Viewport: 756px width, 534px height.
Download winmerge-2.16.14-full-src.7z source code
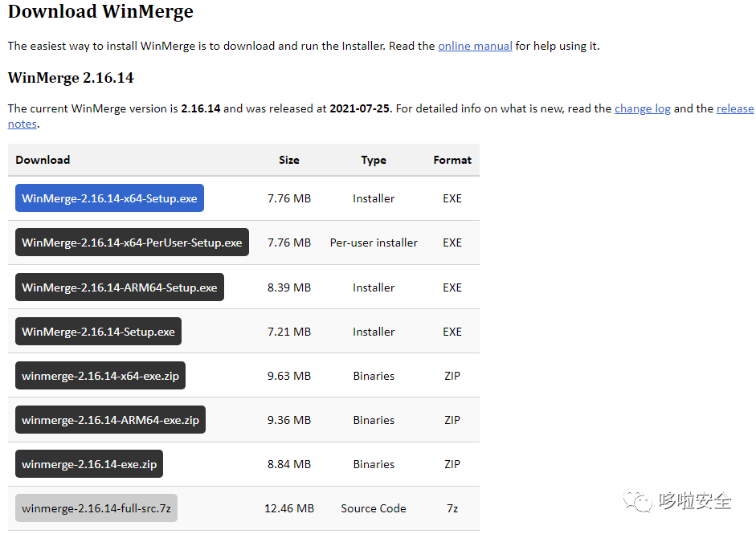click(x=96, y=508)
